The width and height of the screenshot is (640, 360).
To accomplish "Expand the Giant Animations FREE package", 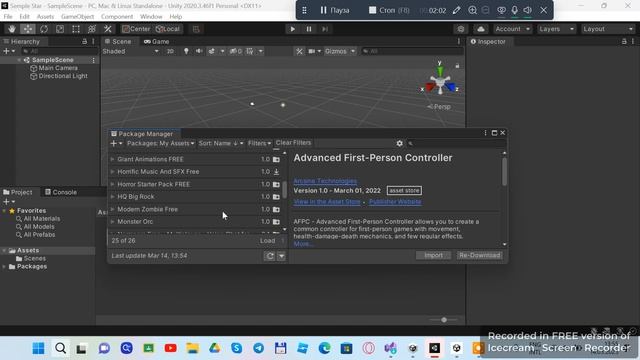I will (x=112, y=159).
